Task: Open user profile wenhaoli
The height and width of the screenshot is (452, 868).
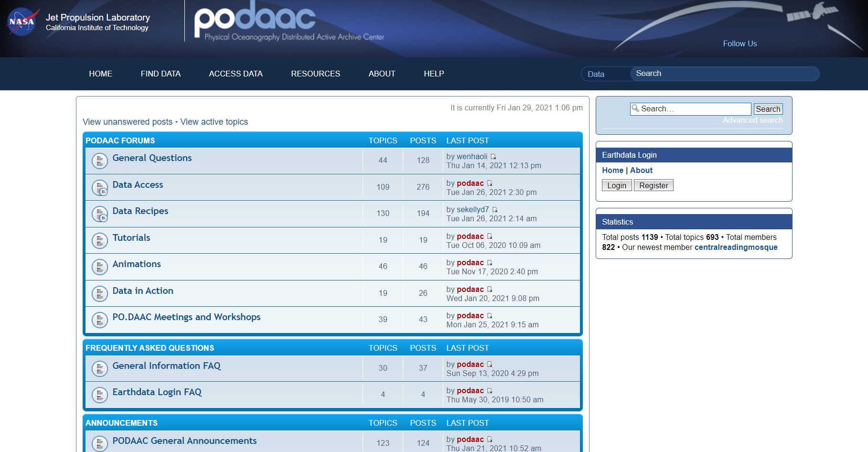Action: coord(472,157)
